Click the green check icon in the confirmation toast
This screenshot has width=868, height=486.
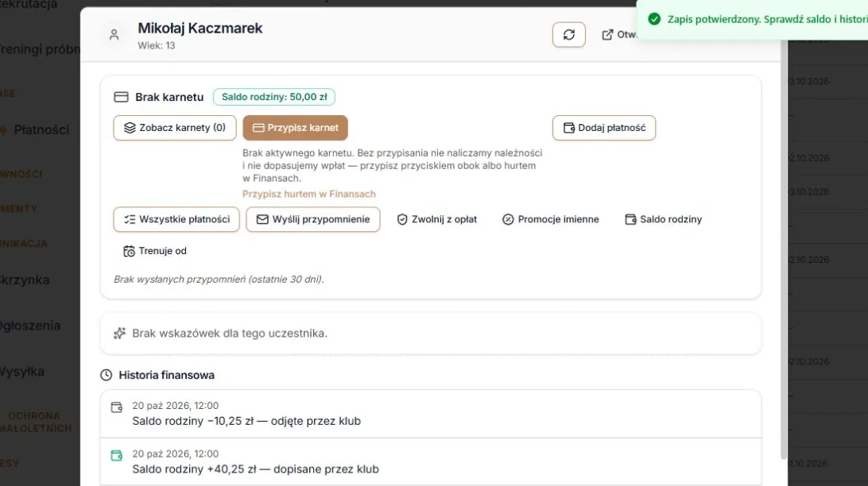pyautogui.click(x=654, y=19)
